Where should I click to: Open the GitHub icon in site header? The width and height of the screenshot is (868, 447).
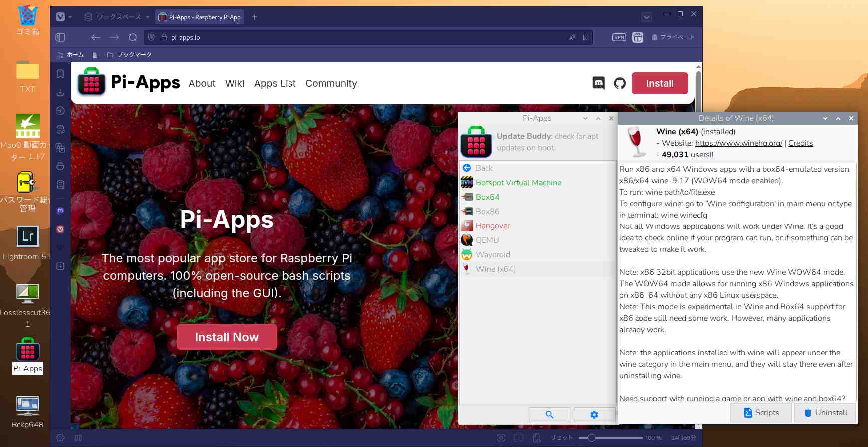click(620, 83)
